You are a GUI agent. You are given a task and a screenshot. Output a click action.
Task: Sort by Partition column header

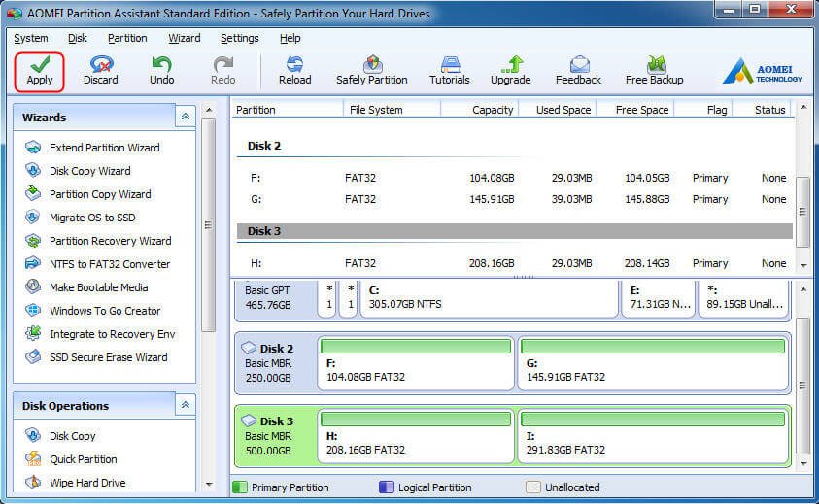coord(287,110)
